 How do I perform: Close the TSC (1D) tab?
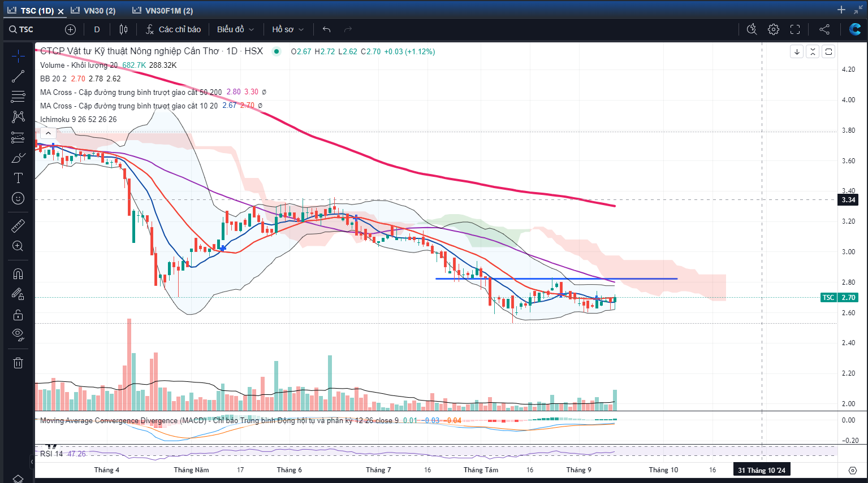pyautogui.click(x=61, y=11)
